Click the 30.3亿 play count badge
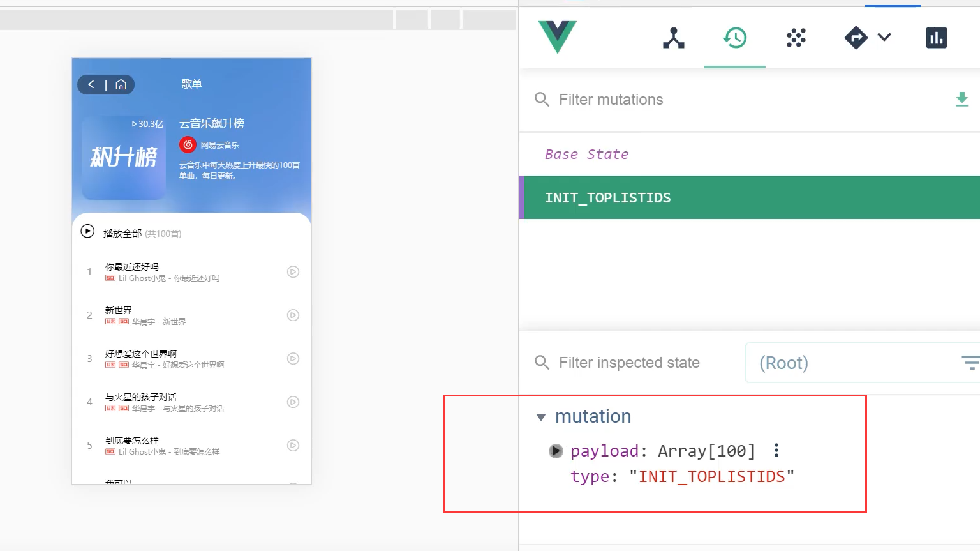 147,124
